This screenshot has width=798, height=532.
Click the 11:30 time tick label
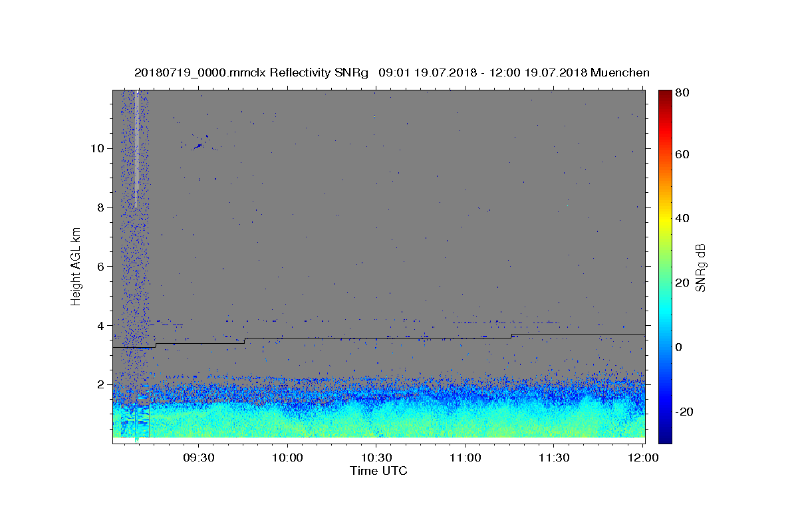(553, 458)
